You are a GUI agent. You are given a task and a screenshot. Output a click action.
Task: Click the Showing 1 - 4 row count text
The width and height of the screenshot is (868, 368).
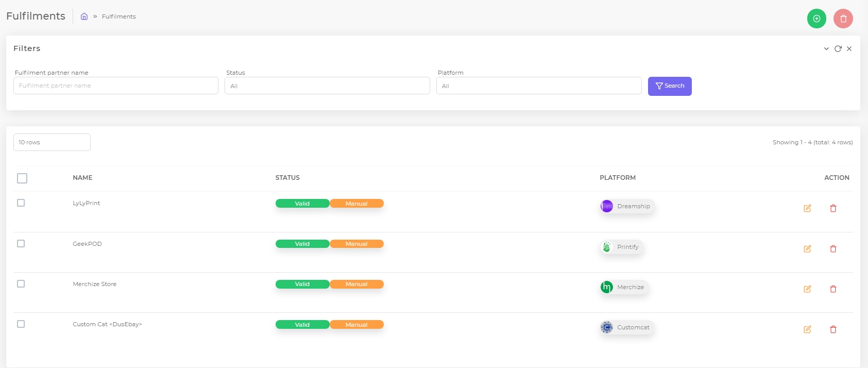tap(813, 142)
